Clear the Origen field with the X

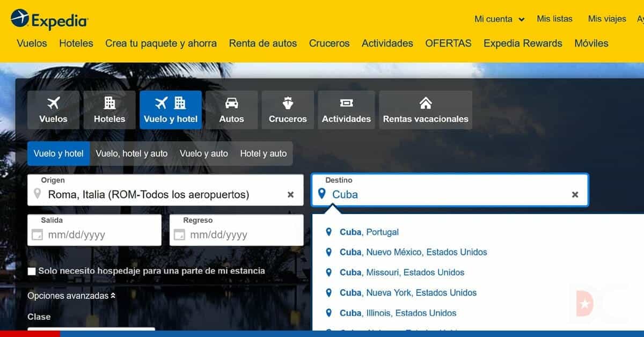pyautogui.click(x=290, y=195)
